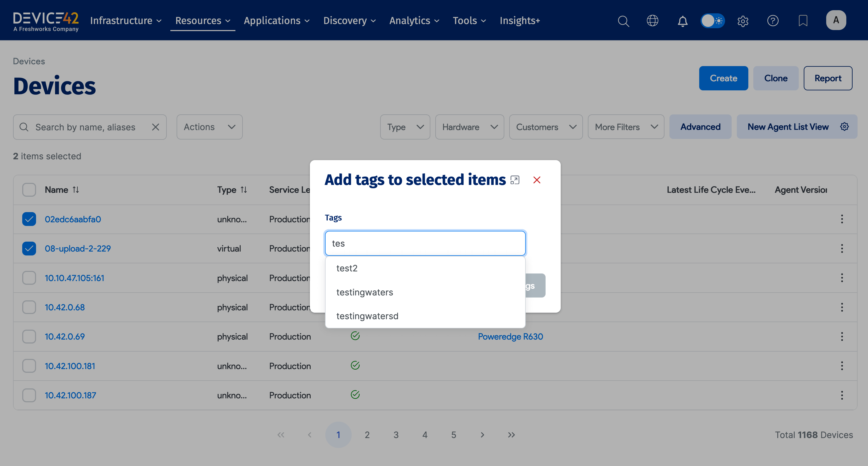The width and height of the screenshot is (868, 466).
Task: Open the help icon
Action: (x=773, y=21)
